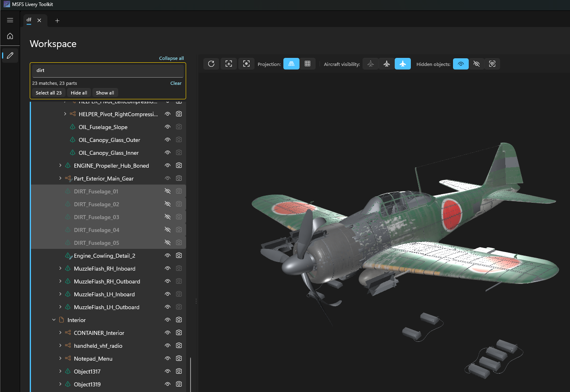The image size is (570, 392).
Task: Click camera icon for Engine_Cowling_Detail_2
Action: tap(179, 255)
